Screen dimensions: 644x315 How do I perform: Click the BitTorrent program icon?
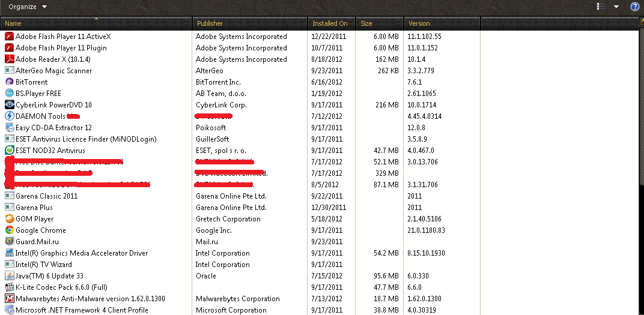(x=9, y=82)
